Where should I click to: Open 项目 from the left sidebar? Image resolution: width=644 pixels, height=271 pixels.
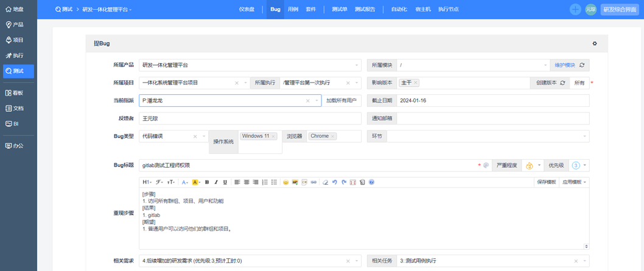pos(15,40)
